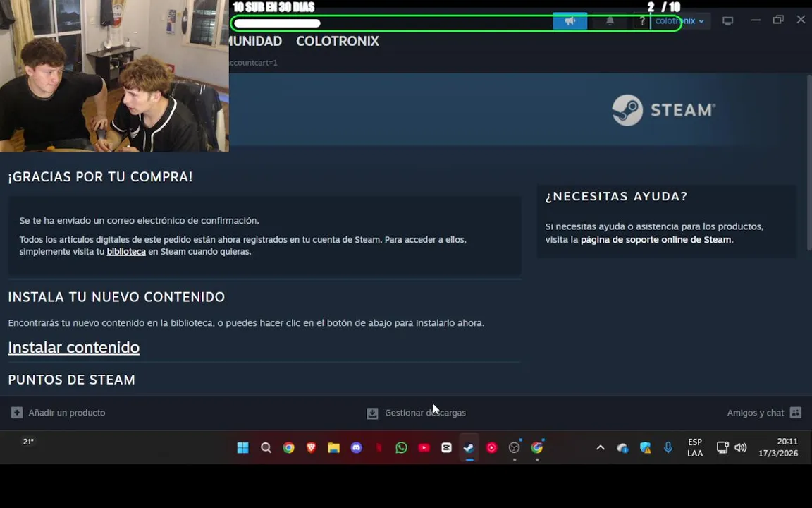
Task: Open the COLOTRONIX profile menu
Action: pos(338,41)
